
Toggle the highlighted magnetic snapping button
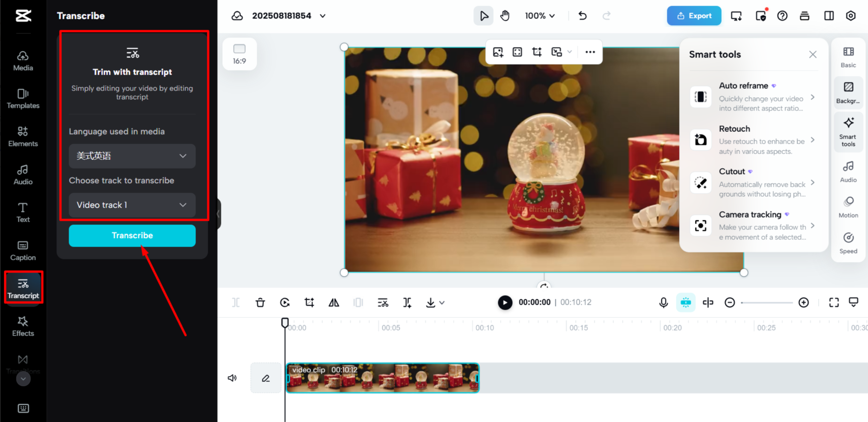pyautogui.click(x=686, y=302)
